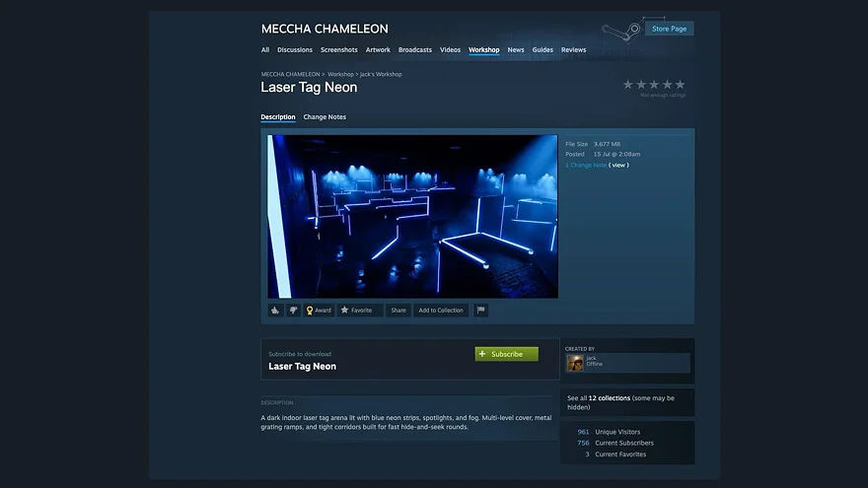The width and height of the screenshot is (868, 488).
Task: Switch to the All tab
Action: (265, 50)
